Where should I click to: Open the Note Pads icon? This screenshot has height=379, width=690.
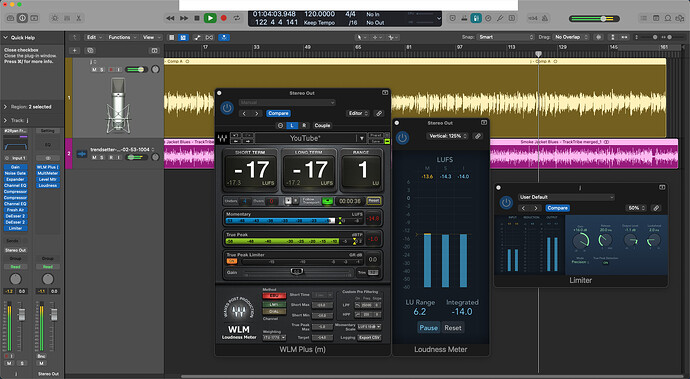coord(656,18)
